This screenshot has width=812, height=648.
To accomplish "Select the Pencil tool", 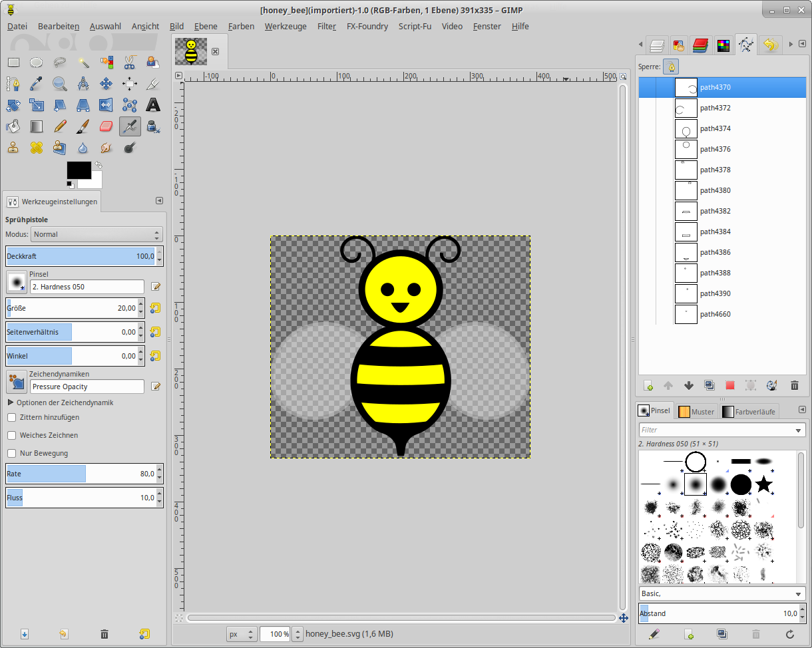I will (x=60, y=126).
